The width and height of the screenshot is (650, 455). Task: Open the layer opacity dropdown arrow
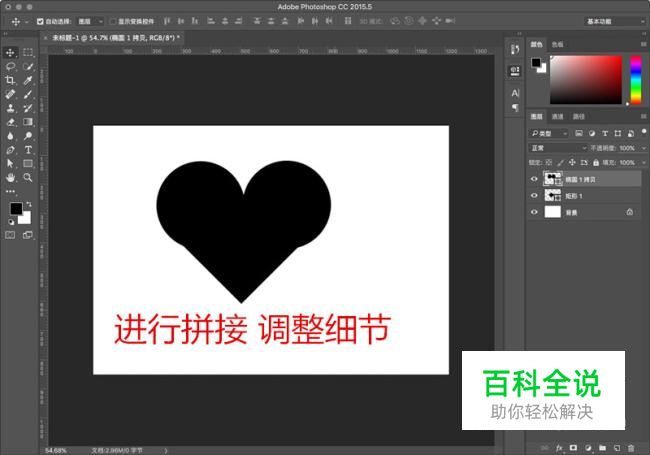coord(644,148)
